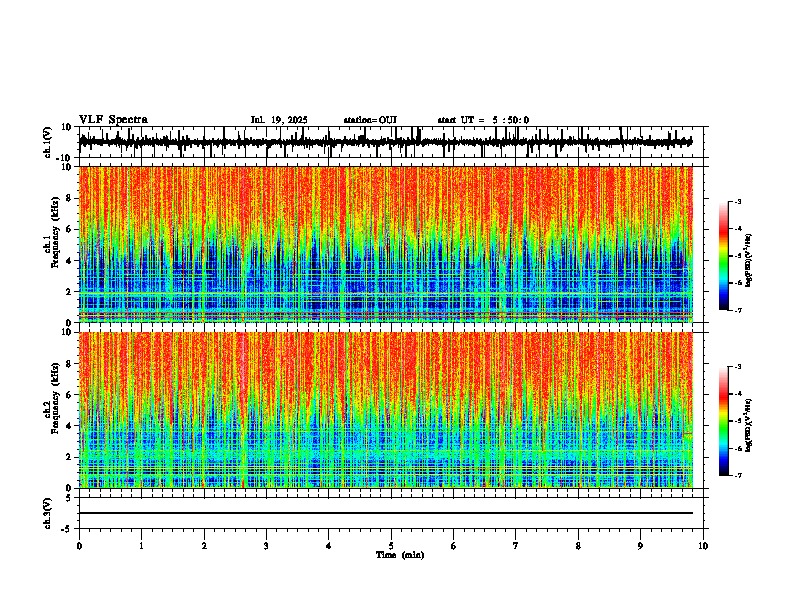
Task: Click time axis tick label 7
Action: coord(516,546)
